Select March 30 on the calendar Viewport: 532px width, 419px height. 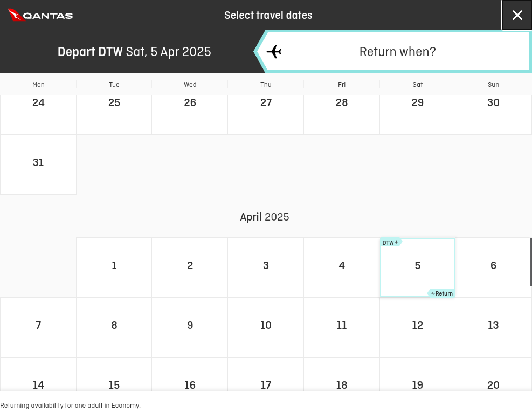(493, 115)
